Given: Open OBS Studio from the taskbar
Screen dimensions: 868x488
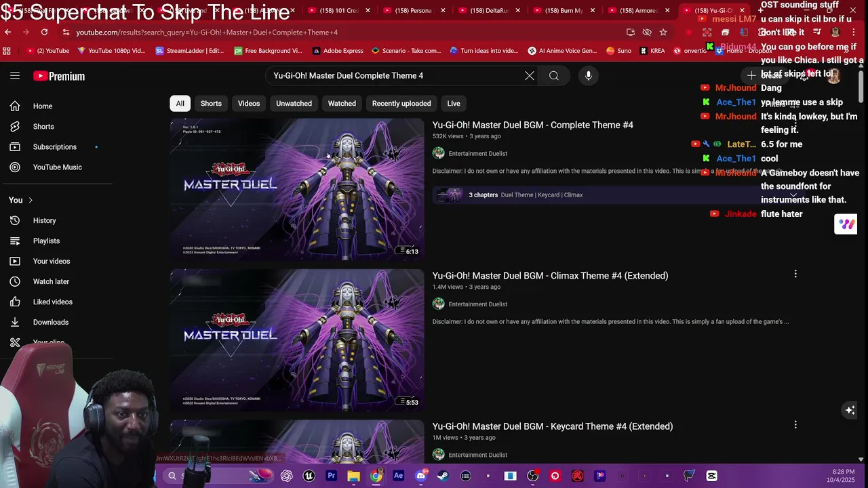Looking at the screenshot, I should coord(533,476).
